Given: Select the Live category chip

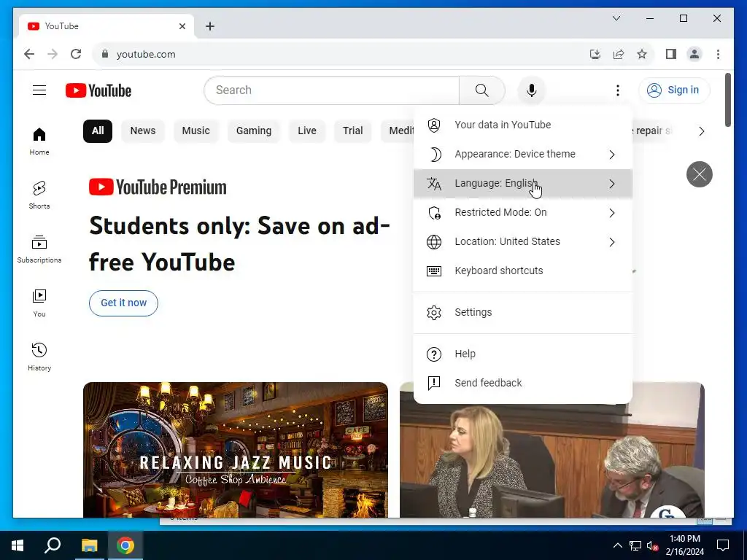Looking at the screenshot, I should click(x=307, y=131).
